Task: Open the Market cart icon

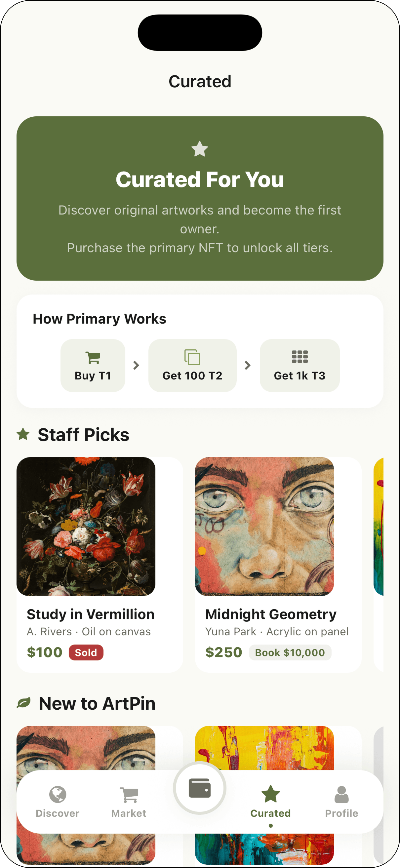Action: click(129, 795)
